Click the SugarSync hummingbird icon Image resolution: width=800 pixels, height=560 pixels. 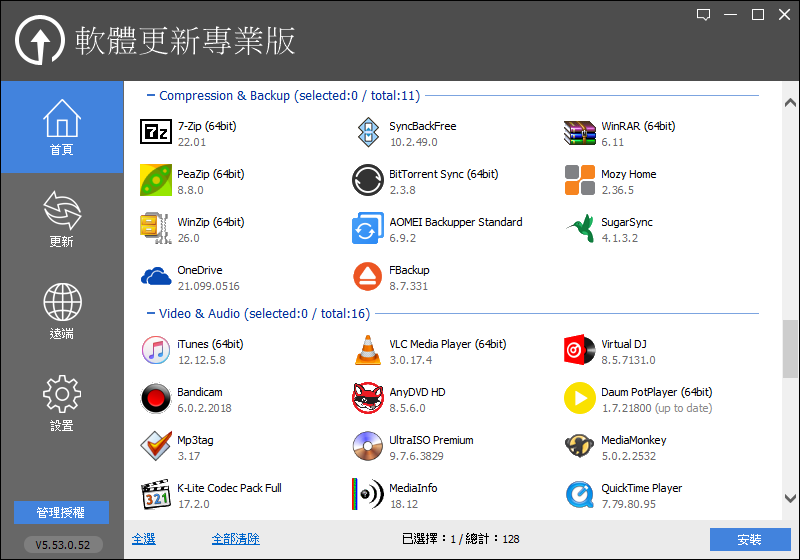[580, 228]
